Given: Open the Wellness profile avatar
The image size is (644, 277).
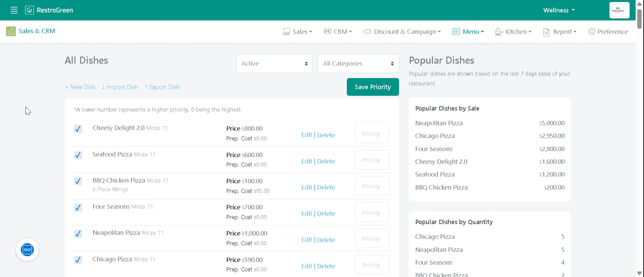Looking at the screenshot, I should (x=619, y=10).
